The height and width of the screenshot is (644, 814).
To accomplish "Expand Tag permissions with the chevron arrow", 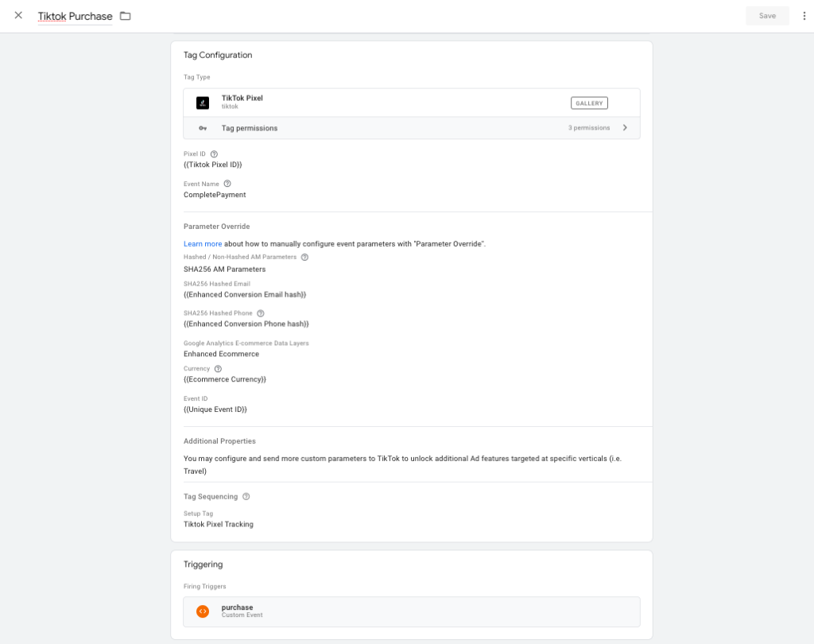I will [x=625, y=128].
